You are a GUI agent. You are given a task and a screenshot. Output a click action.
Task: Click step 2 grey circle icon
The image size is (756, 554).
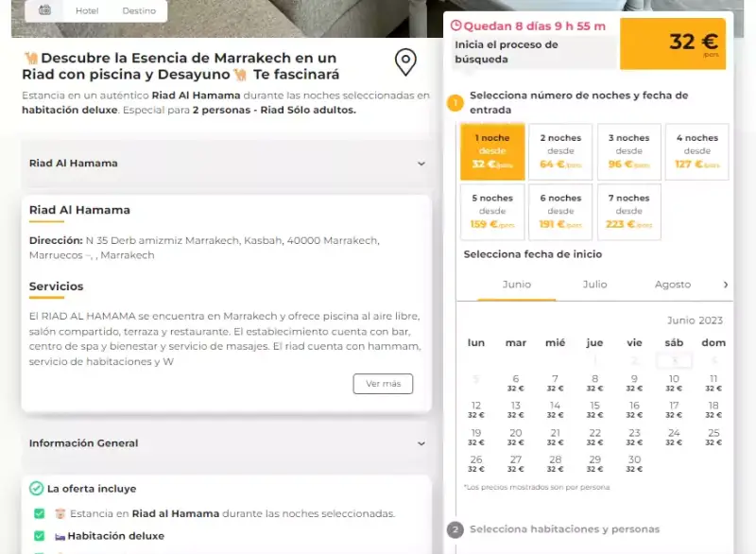(455, 529)
